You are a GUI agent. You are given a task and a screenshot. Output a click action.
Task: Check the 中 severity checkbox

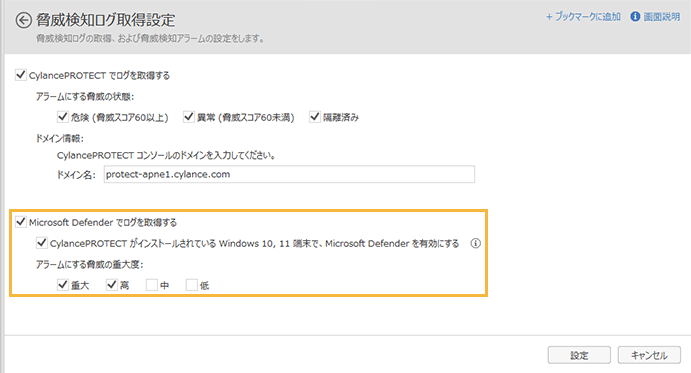pos(152,285)
